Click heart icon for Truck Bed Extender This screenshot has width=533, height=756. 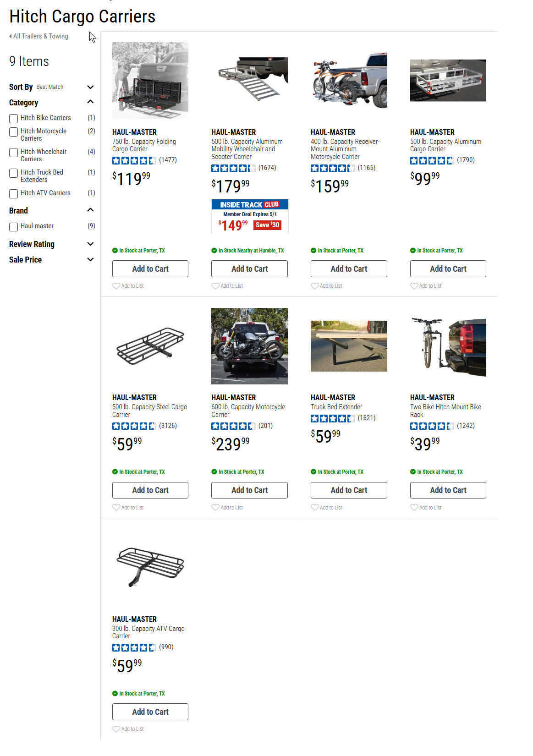point(315,508)
